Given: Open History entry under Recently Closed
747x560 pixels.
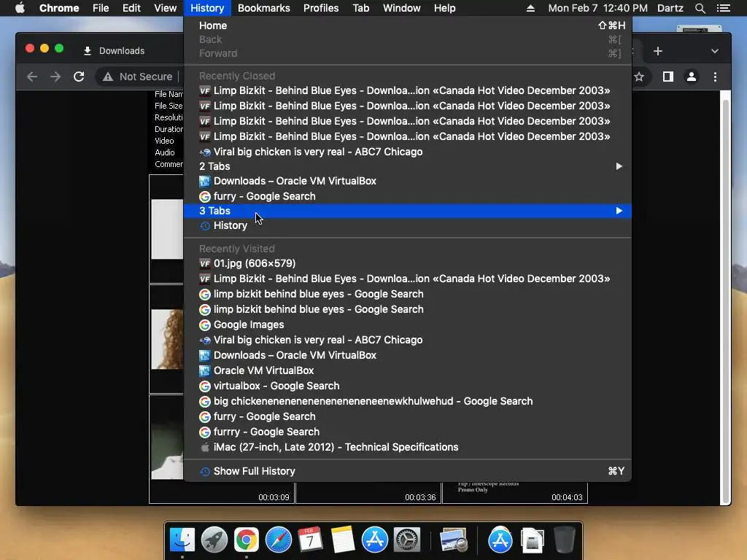Looking at the screenshot, I should tap(407, 226).
